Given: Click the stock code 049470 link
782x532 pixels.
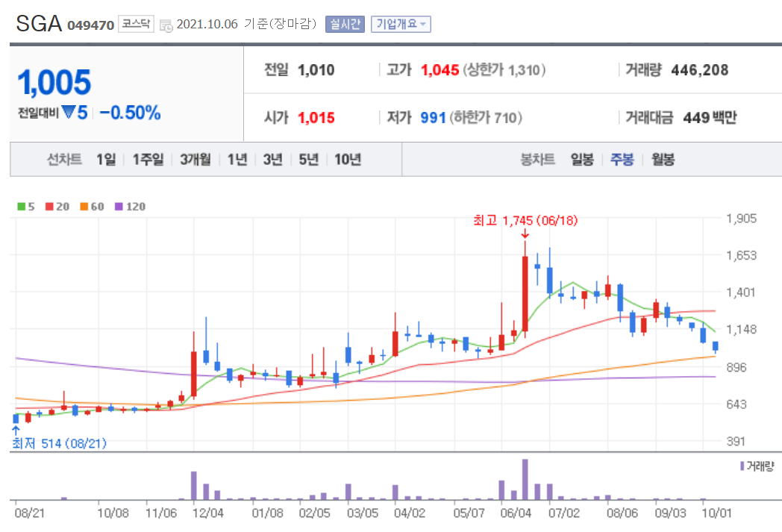Looking at the screenshot, I should click(x=93, y=23).
